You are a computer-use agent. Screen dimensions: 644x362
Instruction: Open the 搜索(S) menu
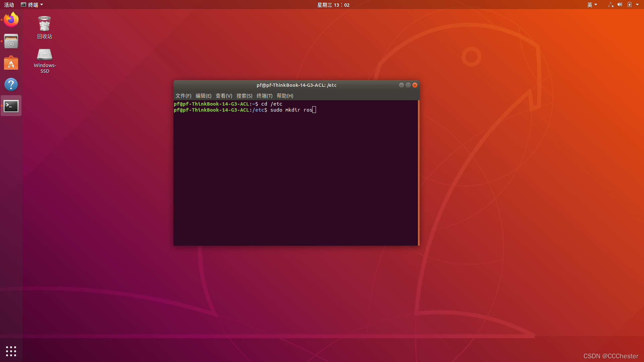tap(244, 96)
